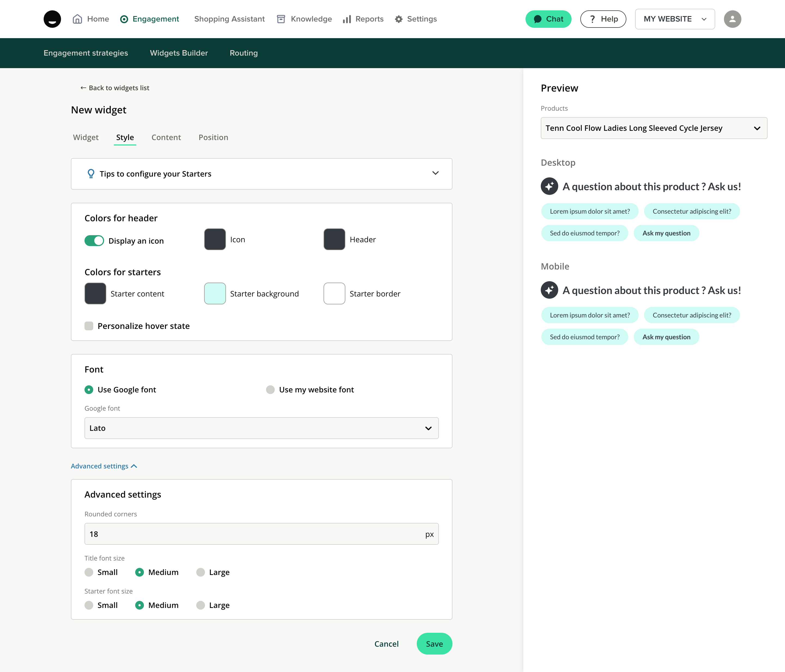Screen dimensions: 785x672
Task: Expand Tips to configure your Starters
Action: tap(435, 174)
